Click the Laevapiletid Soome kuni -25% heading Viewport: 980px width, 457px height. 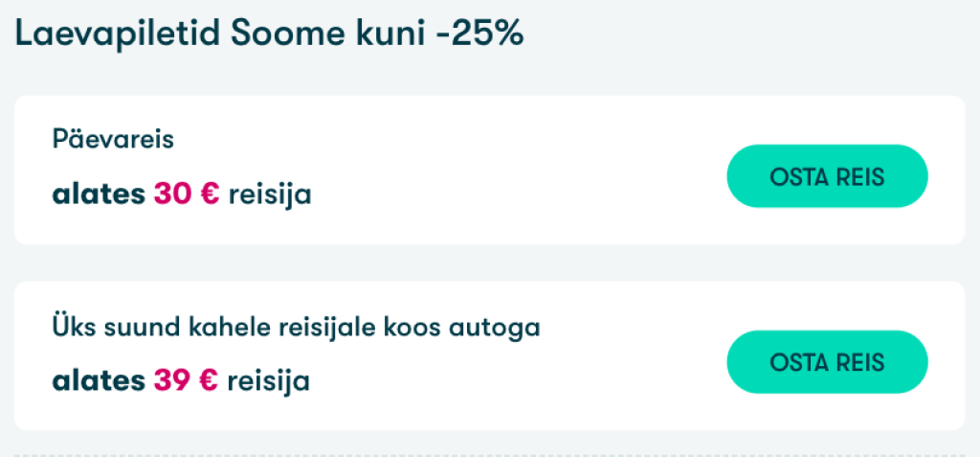pyautogui.click(x=269, y=34)
